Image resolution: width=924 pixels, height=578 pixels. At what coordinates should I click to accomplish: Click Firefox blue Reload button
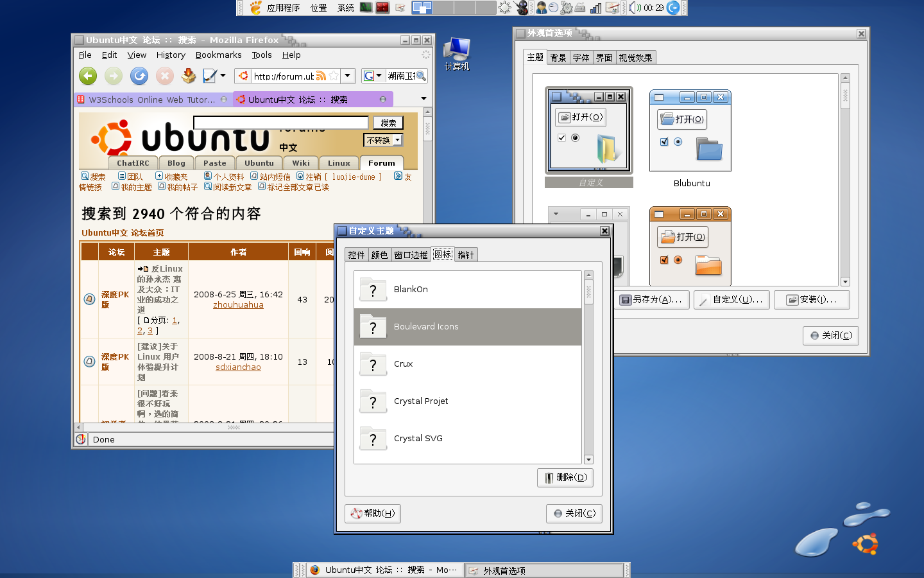(x=139, y=76)
